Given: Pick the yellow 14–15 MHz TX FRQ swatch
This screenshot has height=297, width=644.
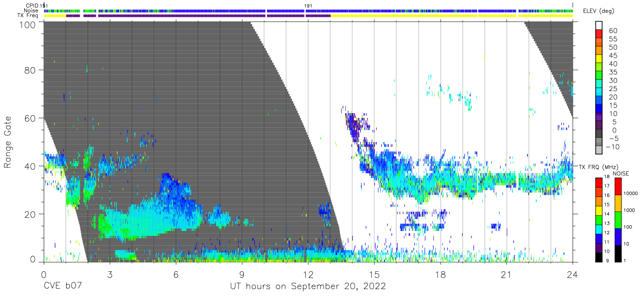Looking at the screenshot, I should pos(598,210).
